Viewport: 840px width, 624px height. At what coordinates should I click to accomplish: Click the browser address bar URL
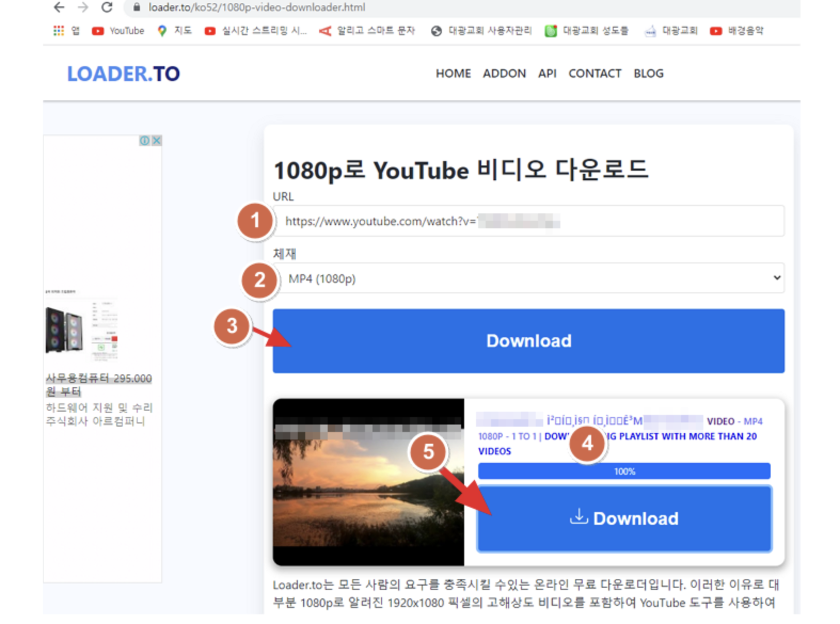[257, 7]
